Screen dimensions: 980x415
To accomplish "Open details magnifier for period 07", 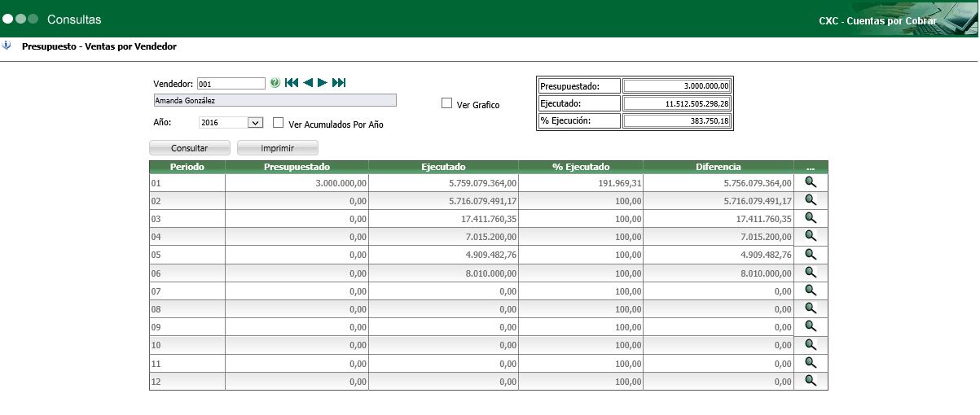I will 811,290.
